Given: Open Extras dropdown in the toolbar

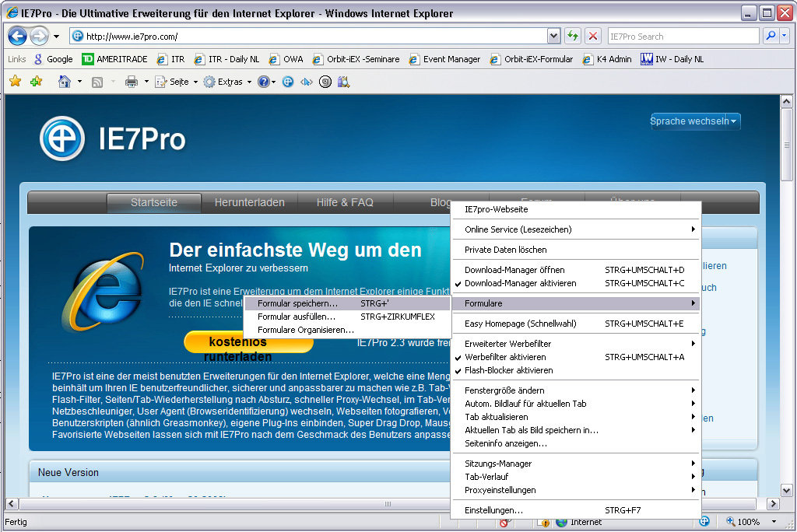Looking at the screenshot, I should coord(228,82).
